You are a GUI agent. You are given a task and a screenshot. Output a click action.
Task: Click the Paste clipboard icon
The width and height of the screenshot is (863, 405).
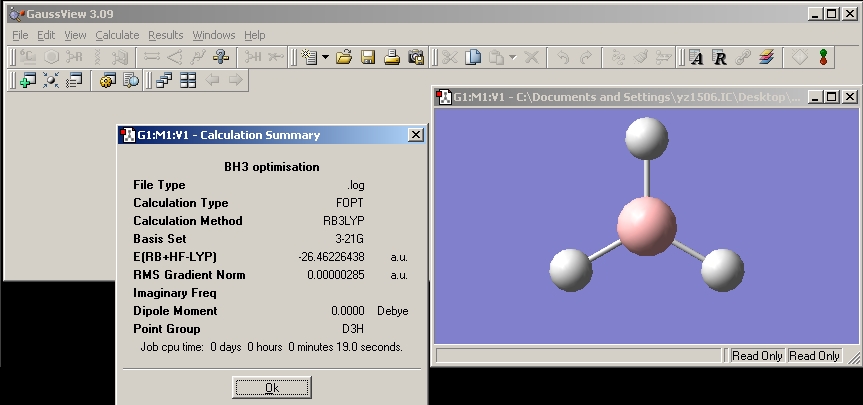pos(496,57)
